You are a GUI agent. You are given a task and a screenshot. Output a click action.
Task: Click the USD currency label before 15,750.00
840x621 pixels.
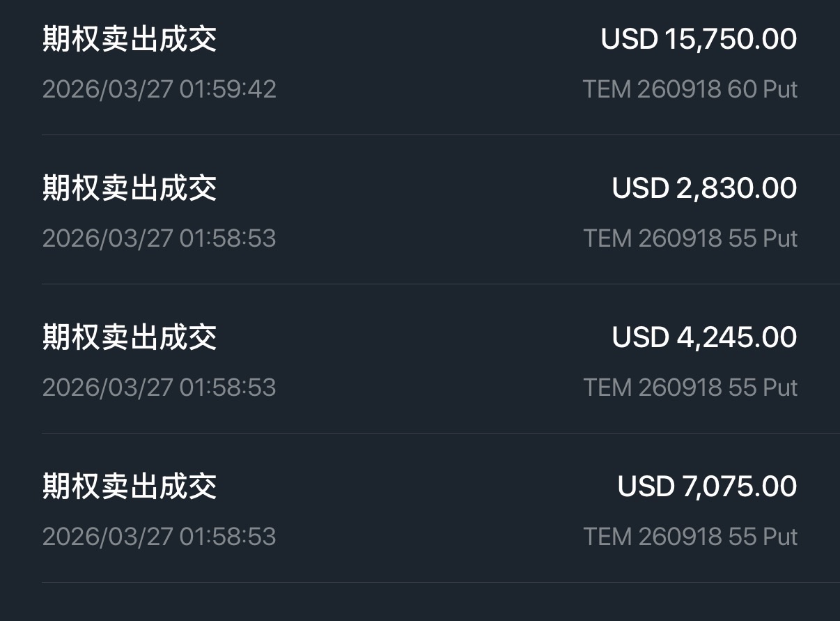tap(629, 39)
